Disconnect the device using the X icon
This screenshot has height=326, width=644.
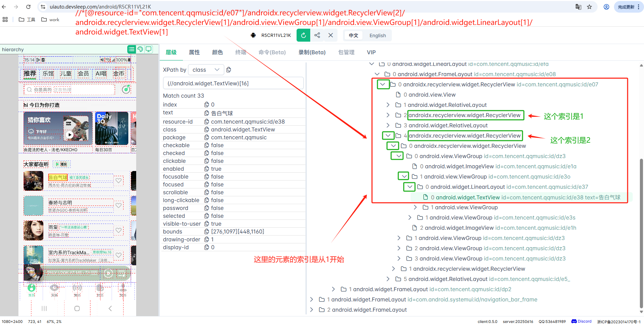point(330,35)
